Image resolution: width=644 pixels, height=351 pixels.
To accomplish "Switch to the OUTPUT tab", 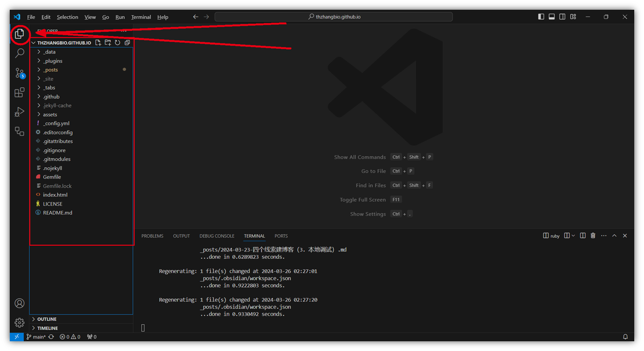I will coord(181,236).
